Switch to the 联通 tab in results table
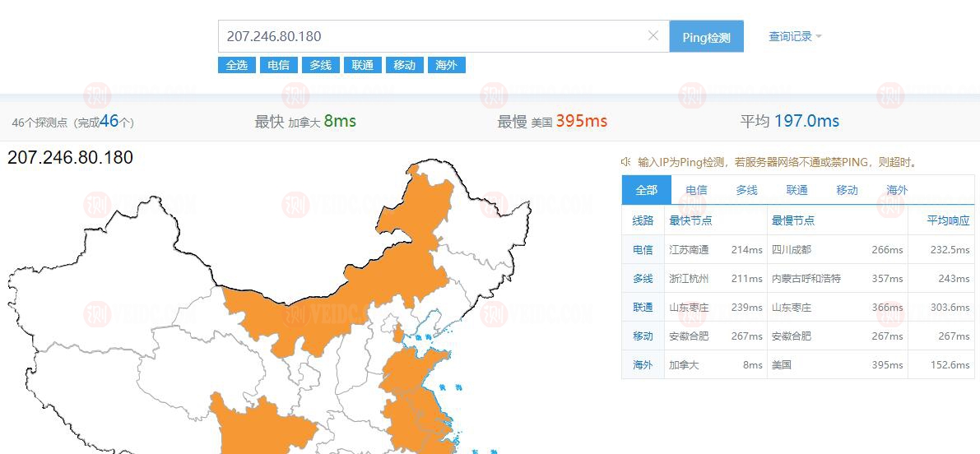The image size is (980, 454). coord(797,190)
